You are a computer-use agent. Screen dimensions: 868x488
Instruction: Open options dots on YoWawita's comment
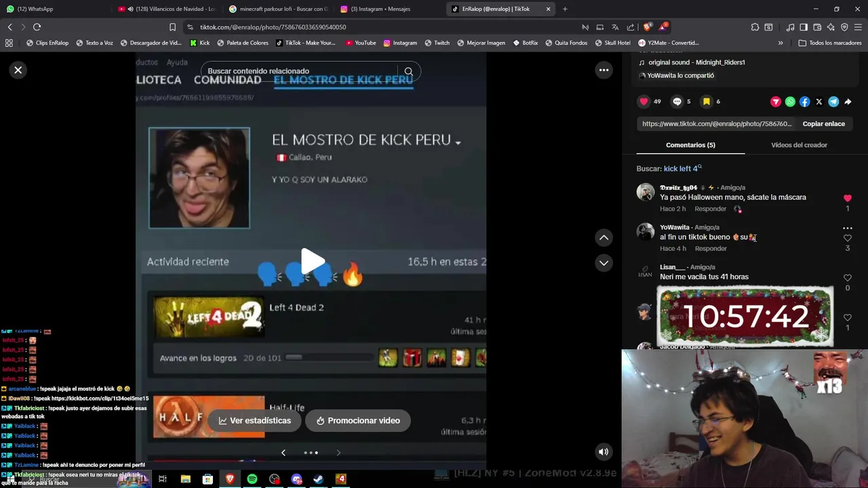pyautogui.click(x=847, y=228)
